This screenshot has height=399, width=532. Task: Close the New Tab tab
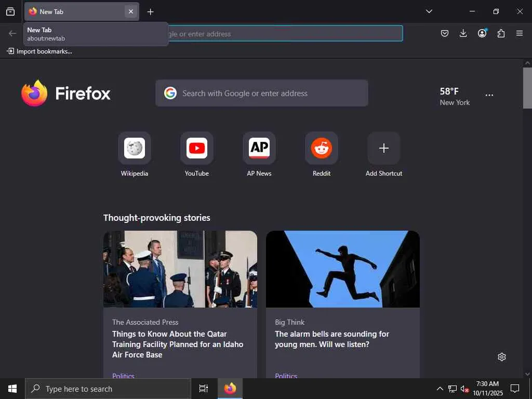[x=130, y=11]
